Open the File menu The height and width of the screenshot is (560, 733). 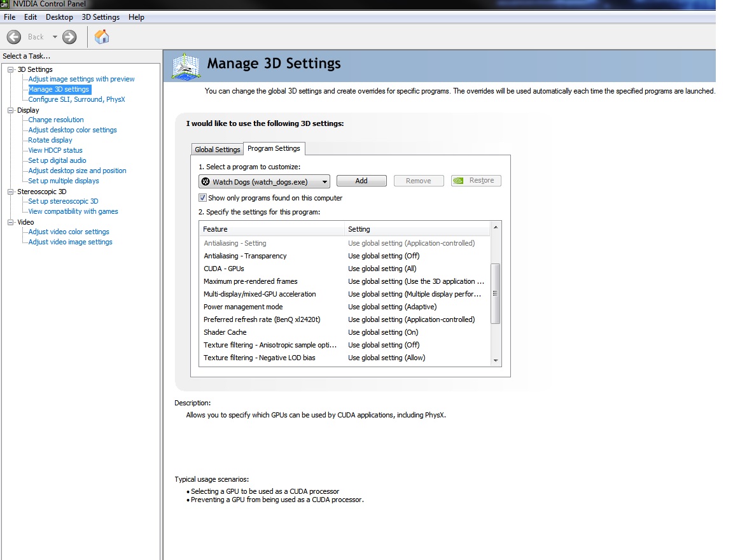click(10, 17)
